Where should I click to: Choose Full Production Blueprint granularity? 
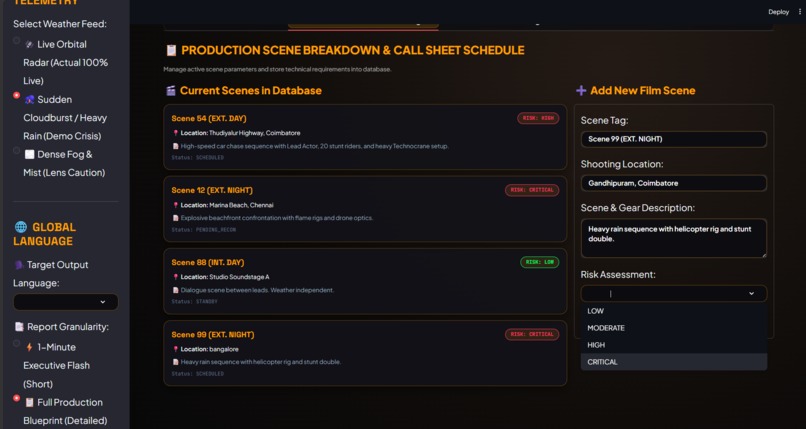pyautogui.click(x=16, y=398)
